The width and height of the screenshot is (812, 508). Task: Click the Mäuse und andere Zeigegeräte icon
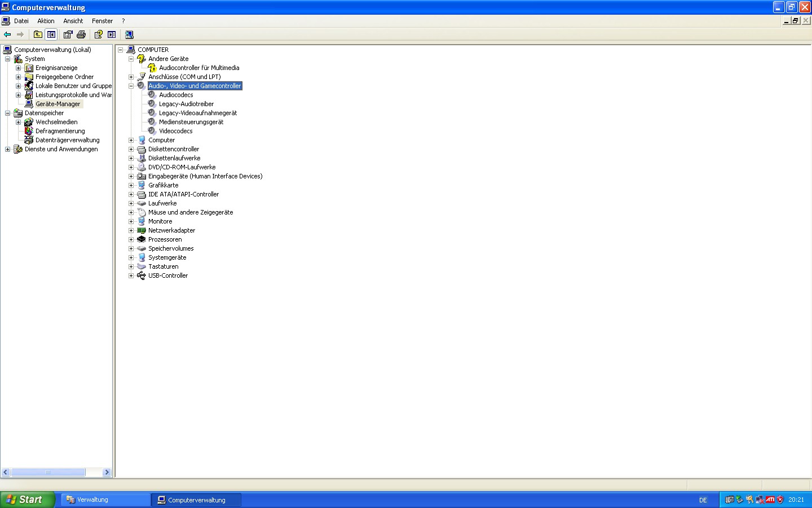(142, 212)
